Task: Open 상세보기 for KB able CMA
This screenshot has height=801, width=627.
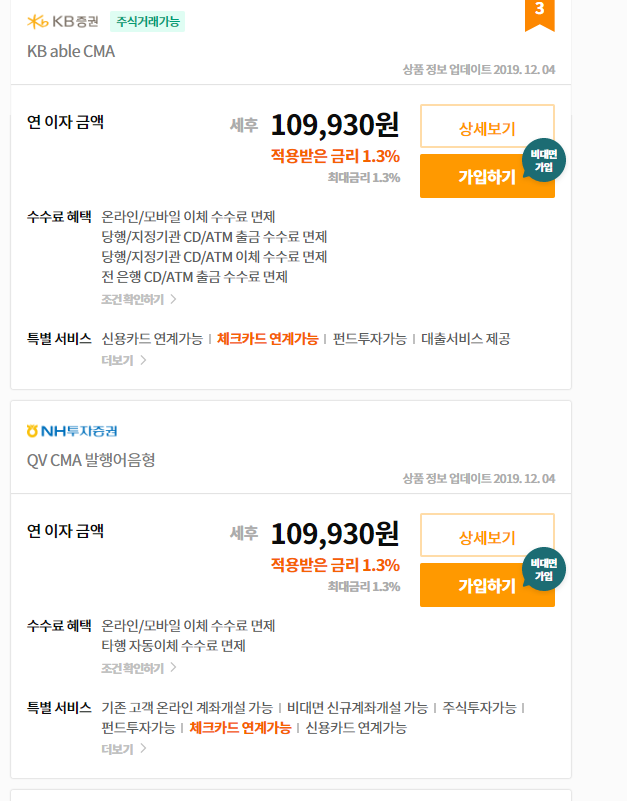Action: click(x=487, y=127)
